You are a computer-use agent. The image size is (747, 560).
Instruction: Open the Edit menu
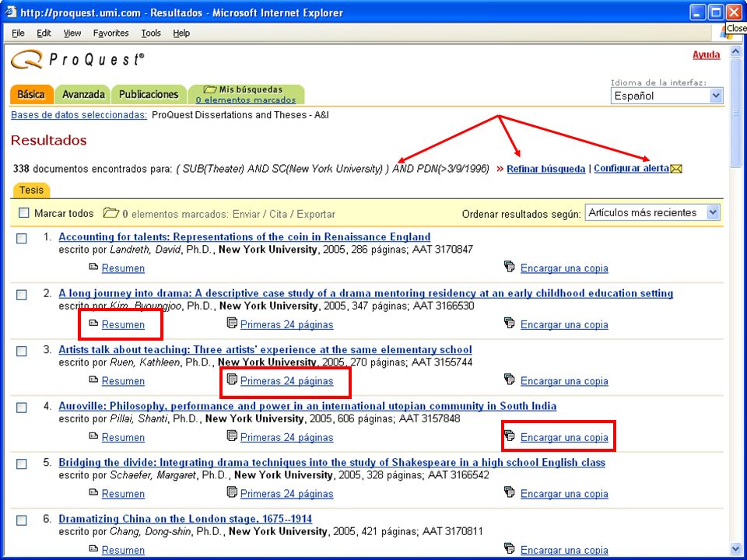(x=44, y=33)
